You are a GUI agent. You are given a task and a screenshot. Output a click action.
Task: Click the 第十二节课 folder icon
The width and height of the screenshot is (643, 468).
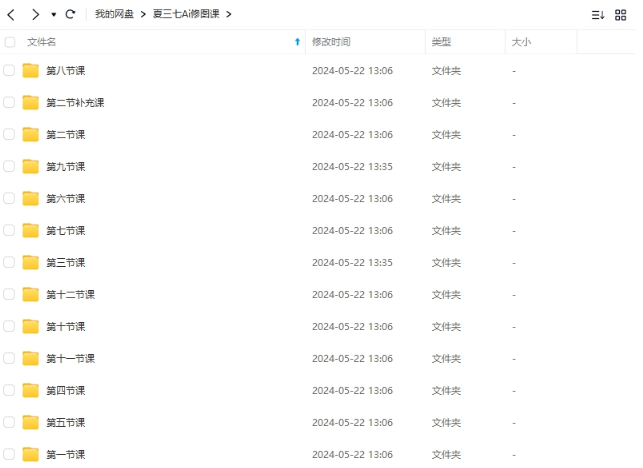pos(30,294)
